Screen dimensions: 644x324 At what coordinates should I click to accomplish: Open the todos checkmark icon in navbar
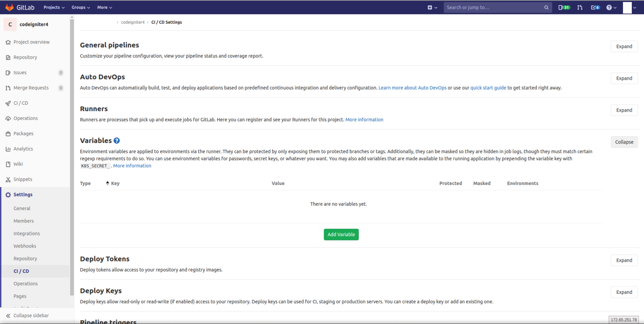click(x=593, y=7)
